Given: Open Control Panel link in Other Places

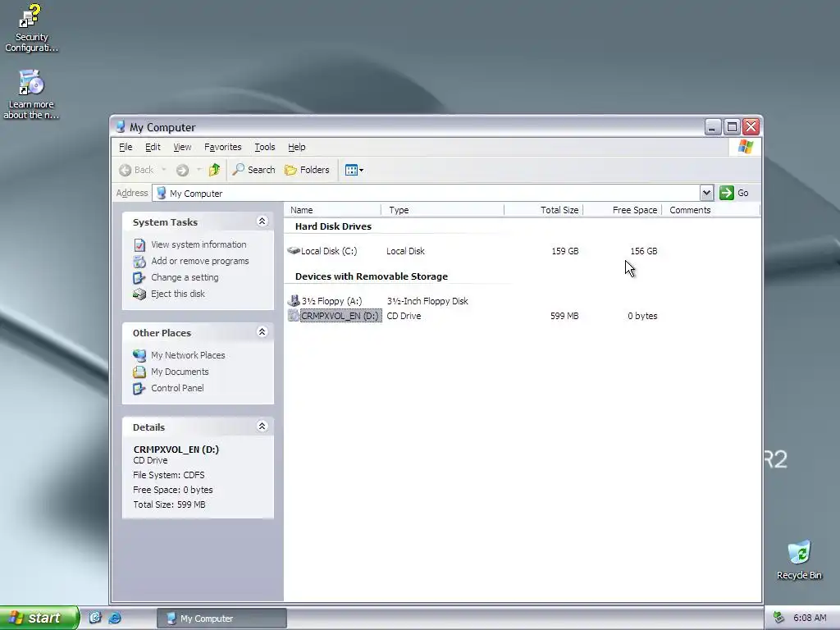Looking at the screenshot, I should point(177,388).
